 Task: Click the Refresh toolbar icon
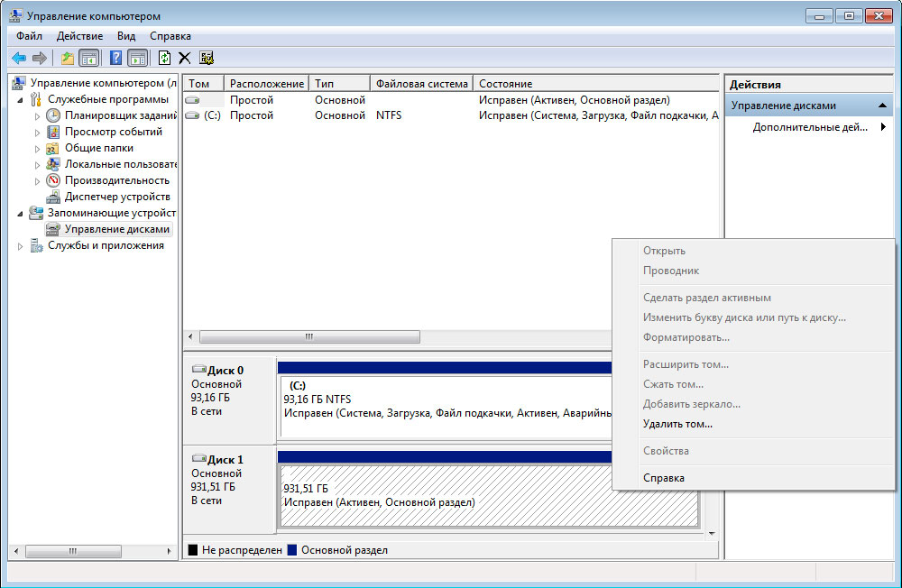pyautogui.click(x=164, y=58)
